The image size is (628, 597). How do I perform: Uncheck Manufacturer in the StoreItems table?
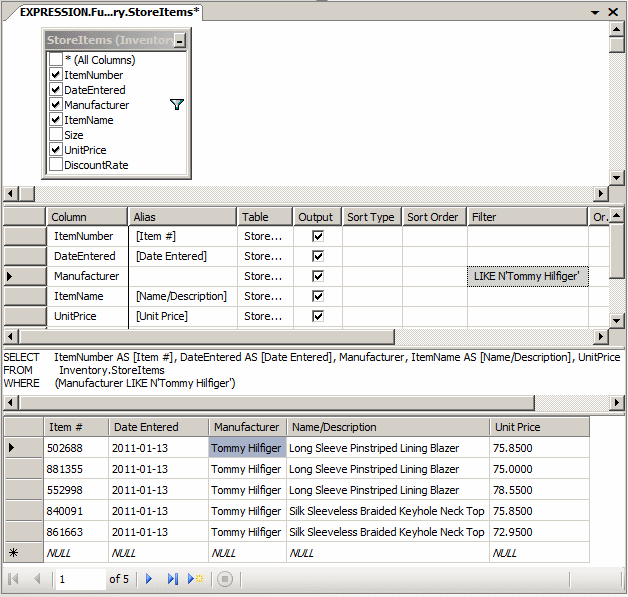56,105
